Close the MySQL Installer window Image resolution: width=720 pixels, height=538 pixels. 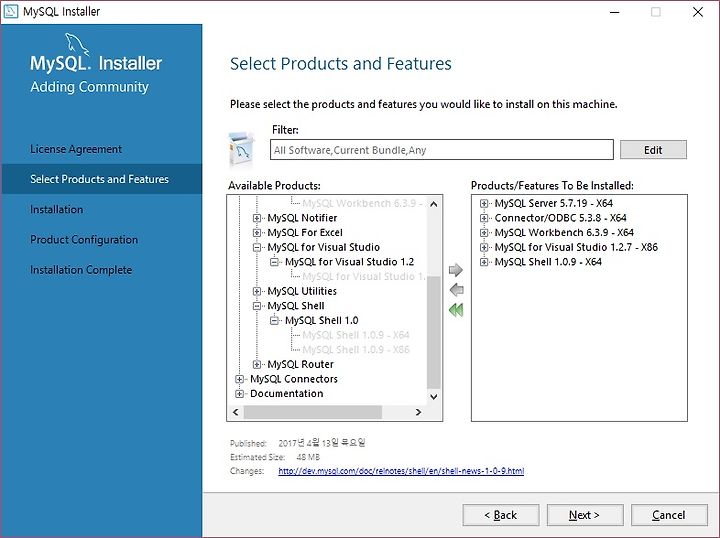coord(698,12)
